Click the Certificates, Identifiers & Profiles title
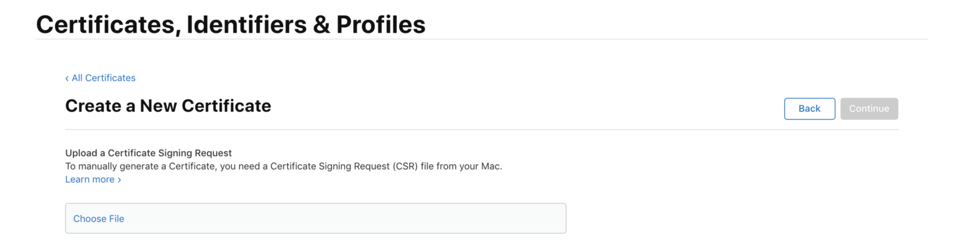The width and height of the screenshot is (980, 251). [230, 24]
